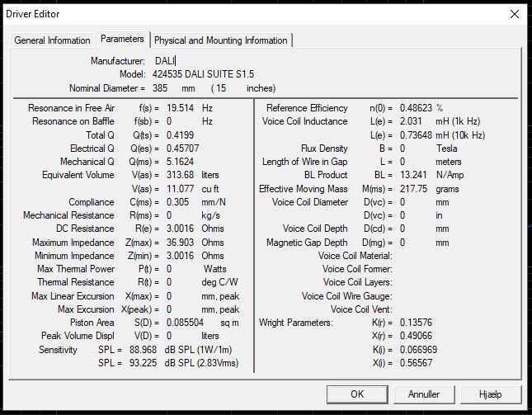Click the Effective Moving Mass label

[303, 189]
